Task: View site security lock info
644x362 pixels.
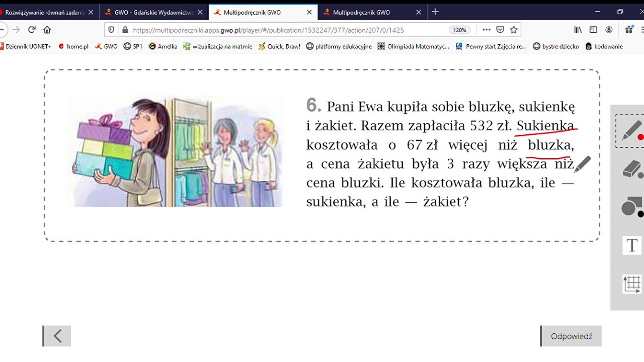Action: [124, 30]
